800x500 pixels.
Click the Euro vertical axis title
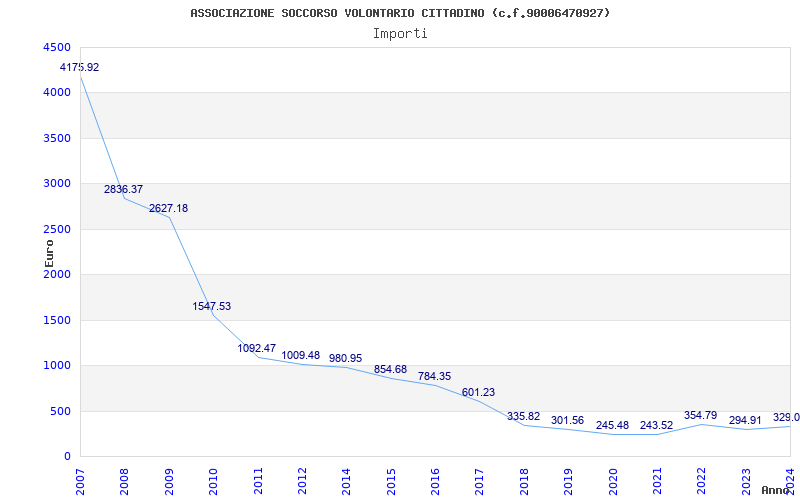click(x=49, y=253)
